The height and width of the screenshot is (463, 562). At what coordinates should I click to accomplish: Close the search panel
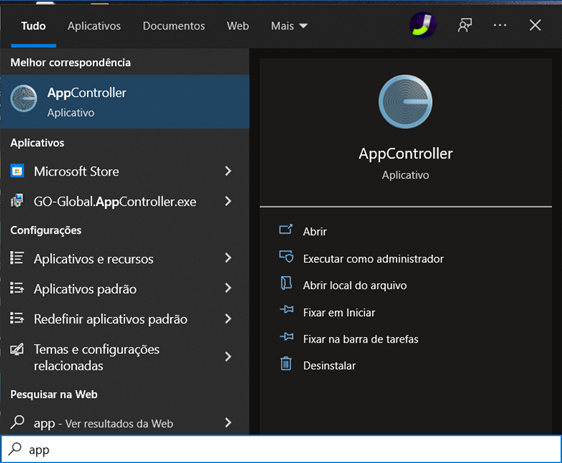click(535, 25)
